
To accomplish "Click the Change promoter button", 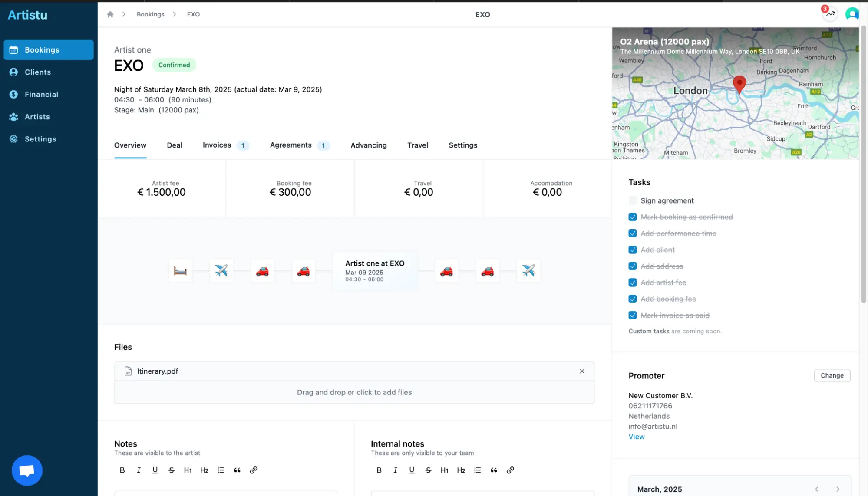I will [x=832, y=376].
